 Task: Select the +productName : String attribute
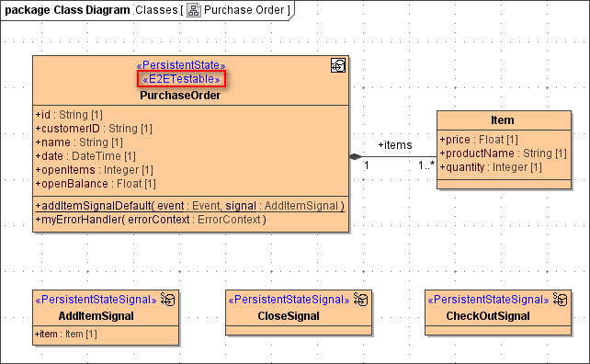click(x=503, y=154)
